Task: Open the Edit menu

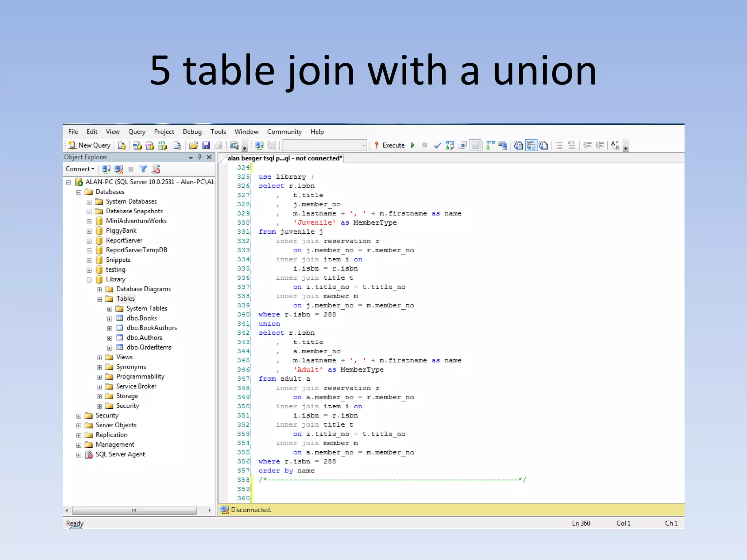Action: coord(92,132)
